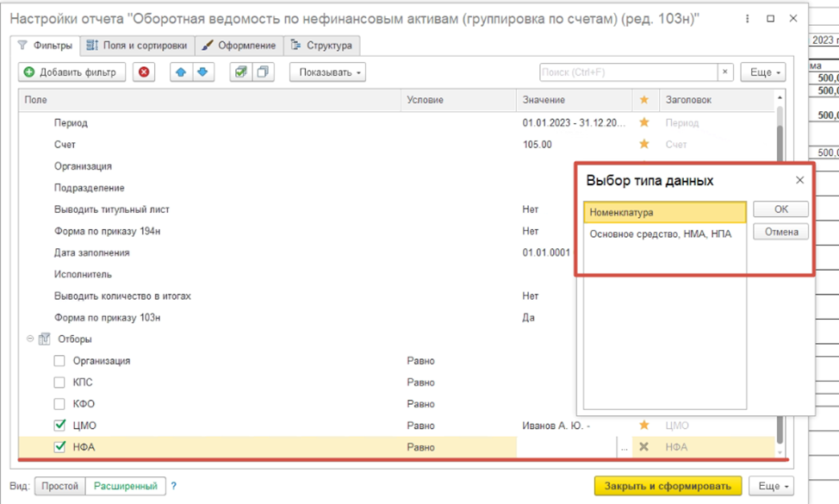Open Равно condition for НФА
The height and width of the screenshot is (504, 839).
point(420,447)
